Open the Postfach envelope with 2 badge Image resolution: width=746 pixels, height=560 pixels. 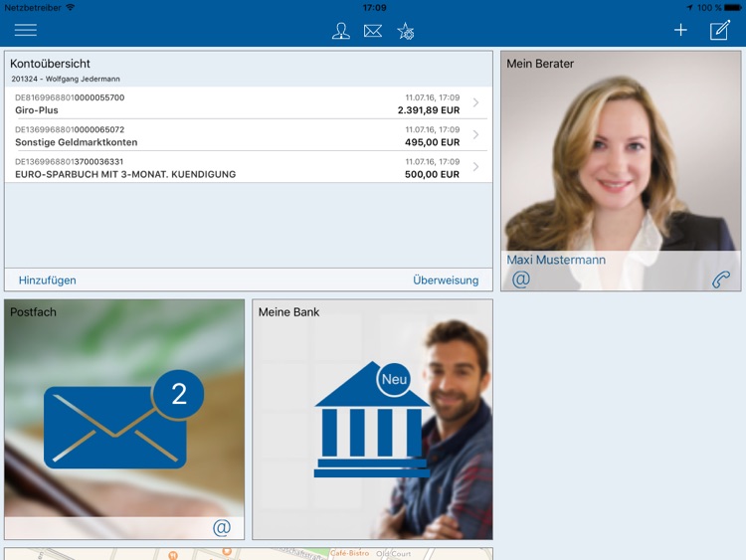click(123, 419)
